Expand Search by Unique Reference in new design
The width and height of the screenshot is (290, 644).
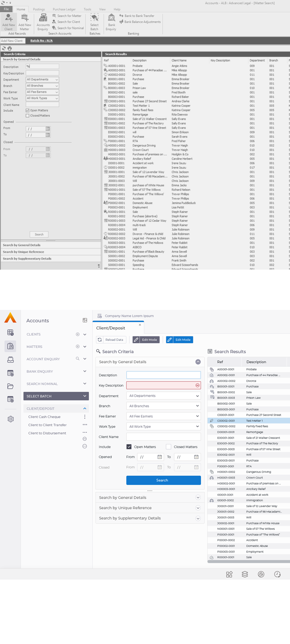(198, 508)
